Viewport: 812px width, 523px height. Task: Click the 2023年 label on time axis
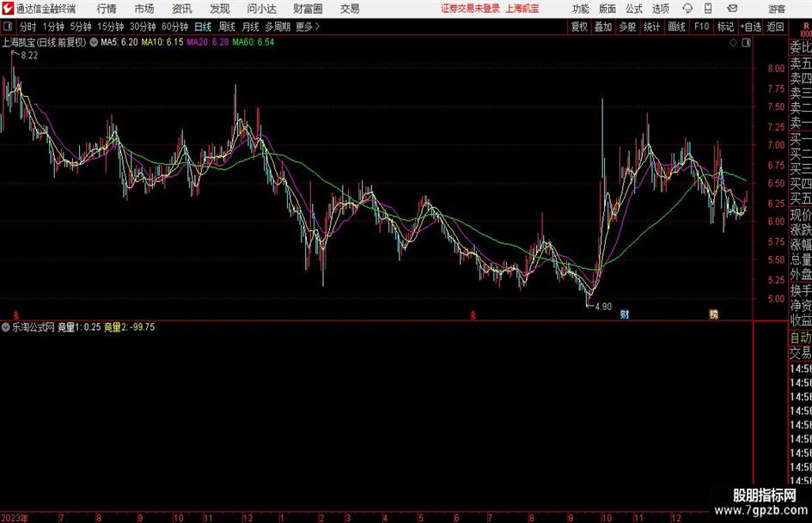[x=15, y=518]
